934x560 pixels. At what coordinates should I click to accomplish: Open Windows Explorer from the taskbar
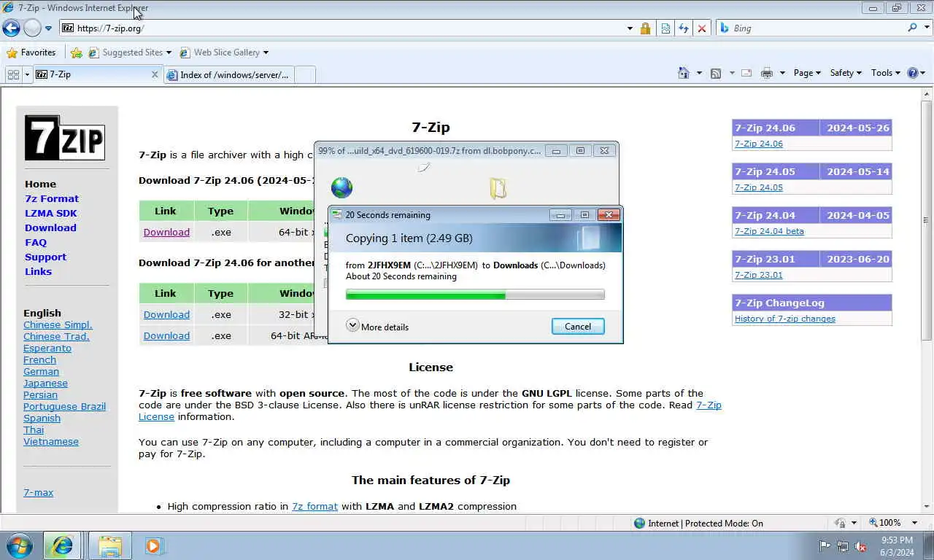coord(110,545)
